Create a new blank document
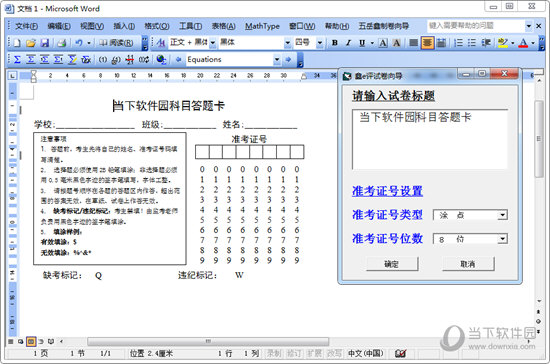Viewport: 550px width, 364px height. [17, 43]
